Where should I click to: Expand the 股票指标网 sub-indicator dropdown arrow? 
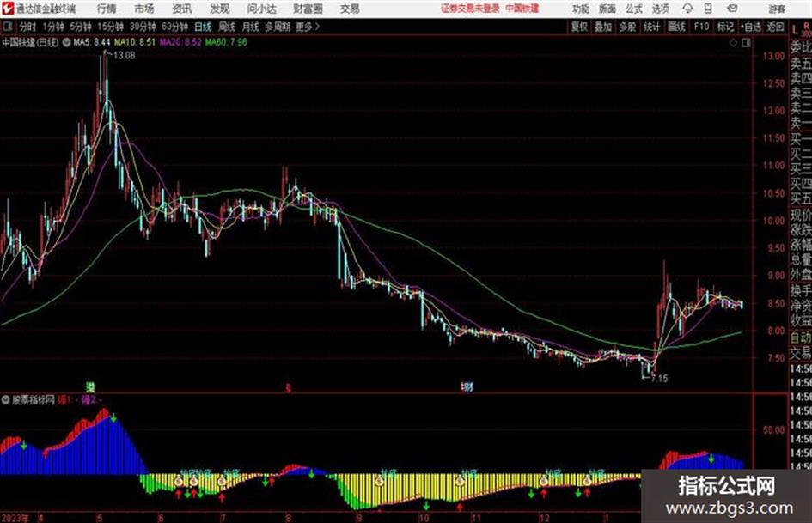click(6, 399)
